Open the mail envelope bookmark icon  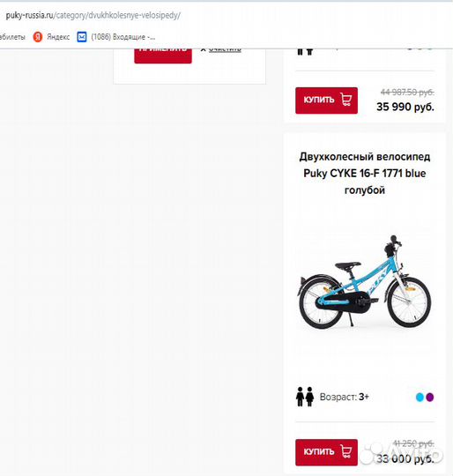(82, 37)
